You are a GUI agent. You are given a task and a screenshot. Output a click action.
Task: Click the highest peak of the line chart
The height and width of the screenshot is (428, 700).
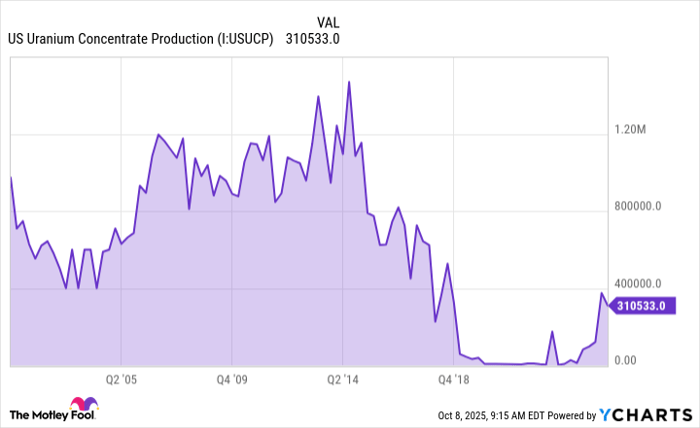click(348, 82)
